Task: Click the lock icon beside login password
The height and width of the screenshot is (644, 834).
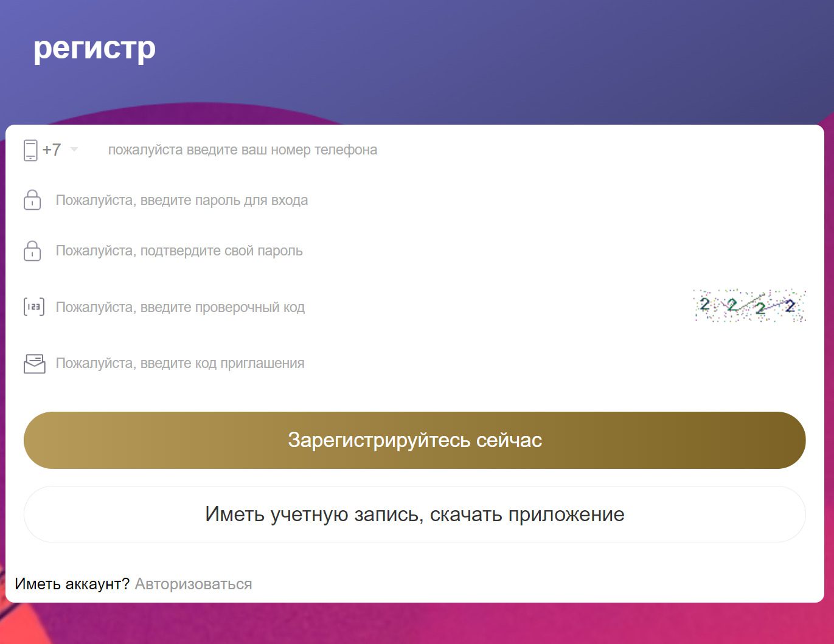Action: point(32,200)
